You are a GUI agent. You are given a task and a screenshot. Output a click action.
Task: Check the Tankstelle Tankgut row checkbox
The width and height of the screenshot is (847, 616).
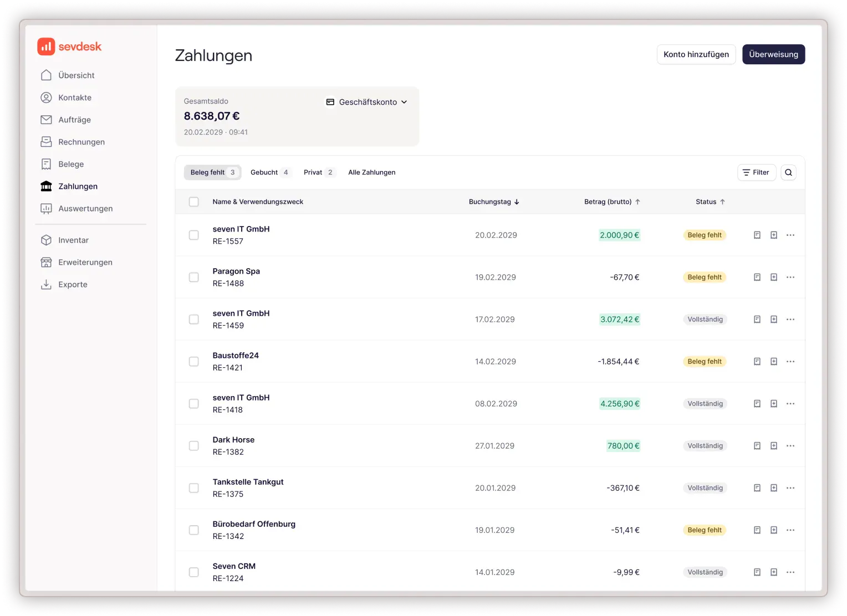click(193, 487)
